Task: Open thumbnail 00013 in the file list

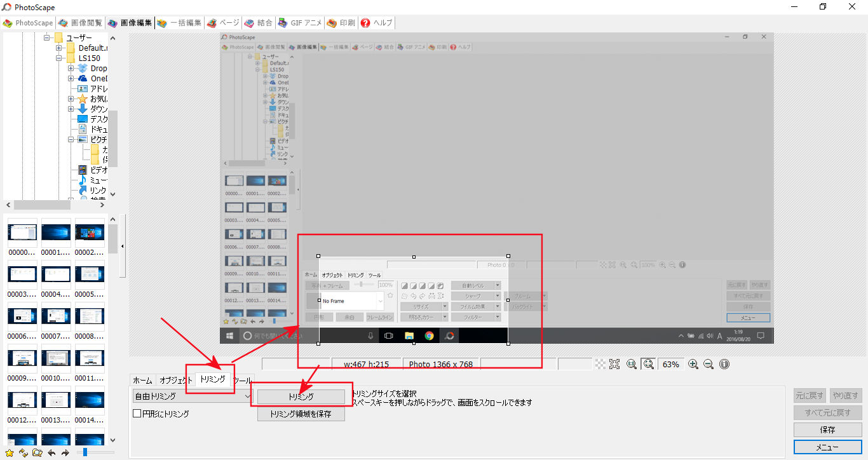Action: [x=56, y=404]
